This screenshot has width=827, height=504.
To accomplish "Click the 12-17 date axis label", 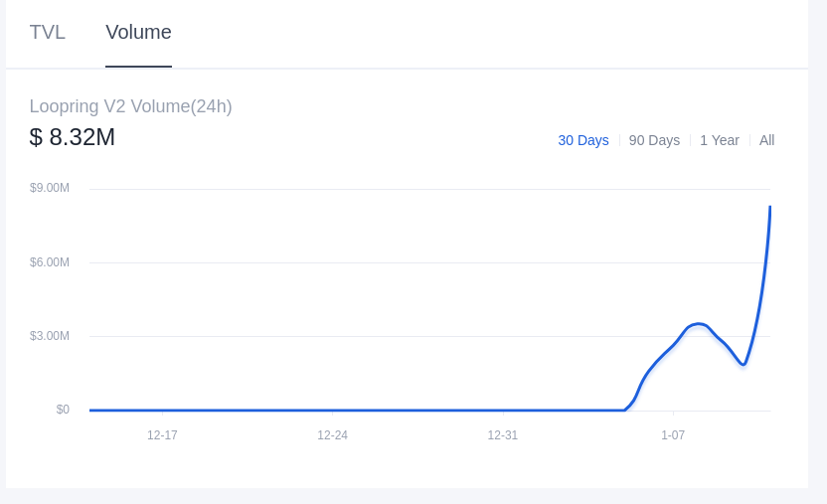I will [x=162, y=435].
